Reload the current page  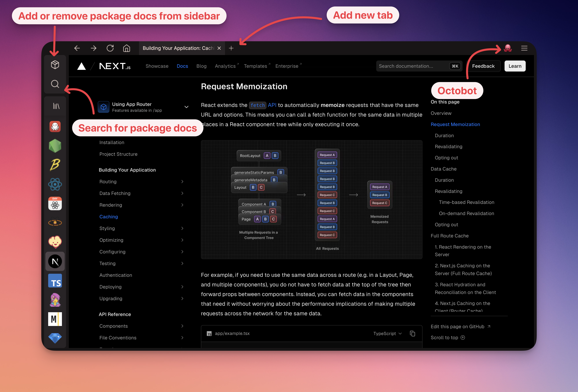110,48
